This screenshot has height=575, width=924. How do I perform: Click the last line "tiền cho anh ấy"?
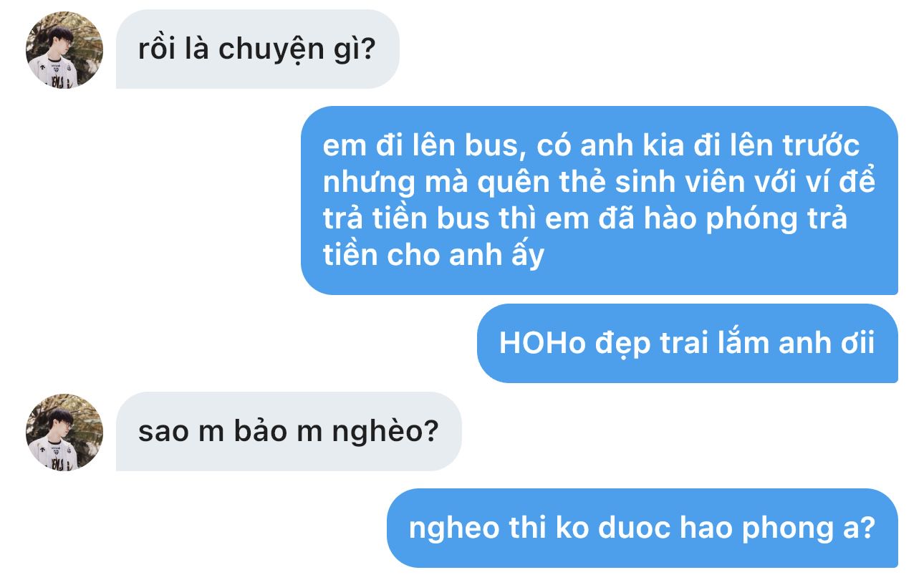click(433, 256)
